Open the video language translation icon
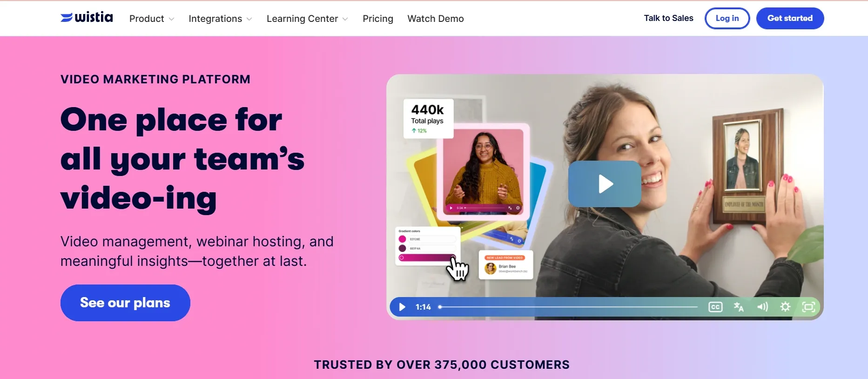The width and height of the screenshot is (868, 379). [739, 307]
